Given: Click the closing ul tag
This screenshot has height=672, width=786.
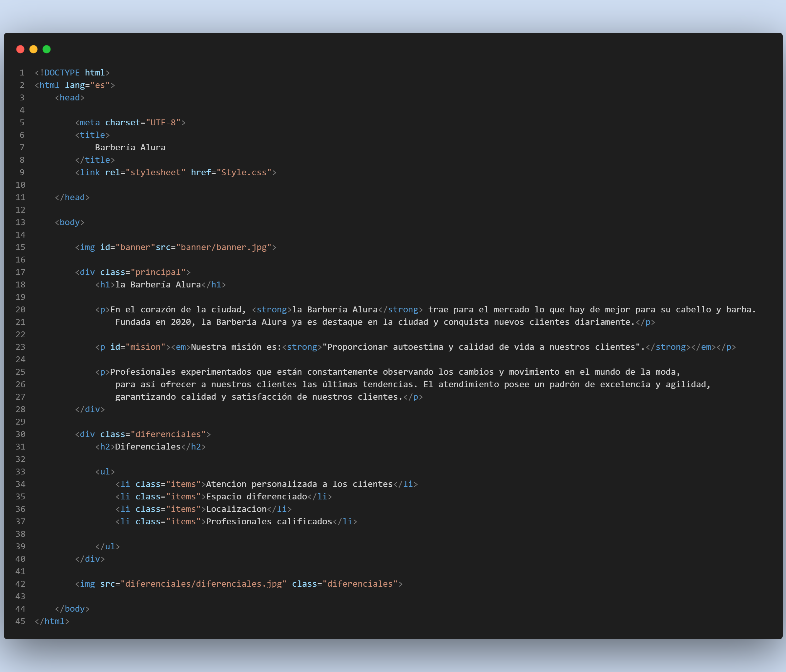Looking at the screenshot, I should point(108,547).
